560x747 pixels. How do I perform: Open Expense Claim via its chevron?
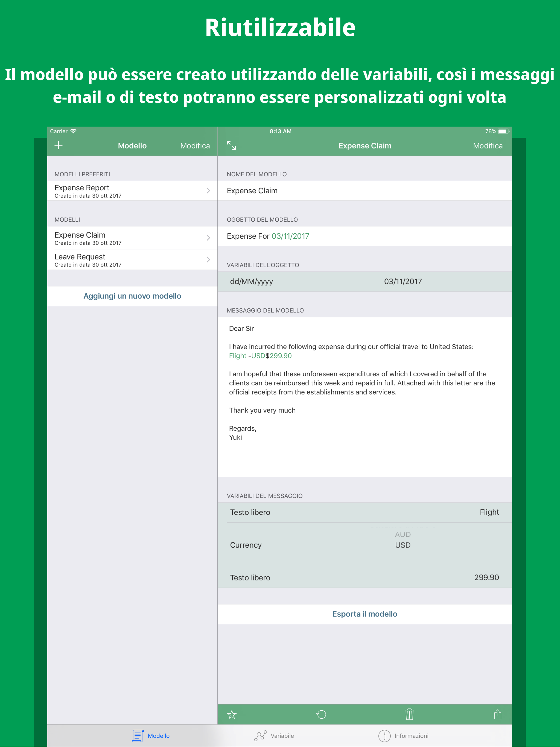point(208,238)
